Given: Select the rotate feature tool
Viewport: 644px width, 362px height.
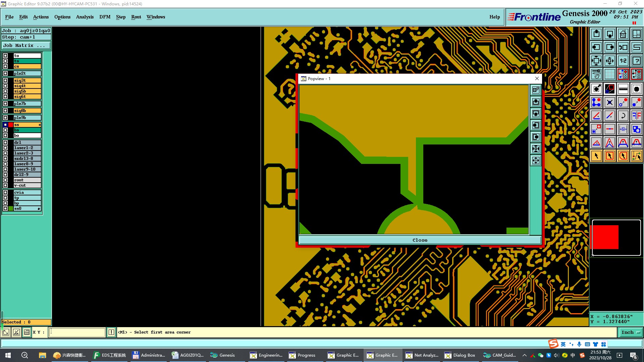Looking at the screenshot, I should tap(623, 116).
